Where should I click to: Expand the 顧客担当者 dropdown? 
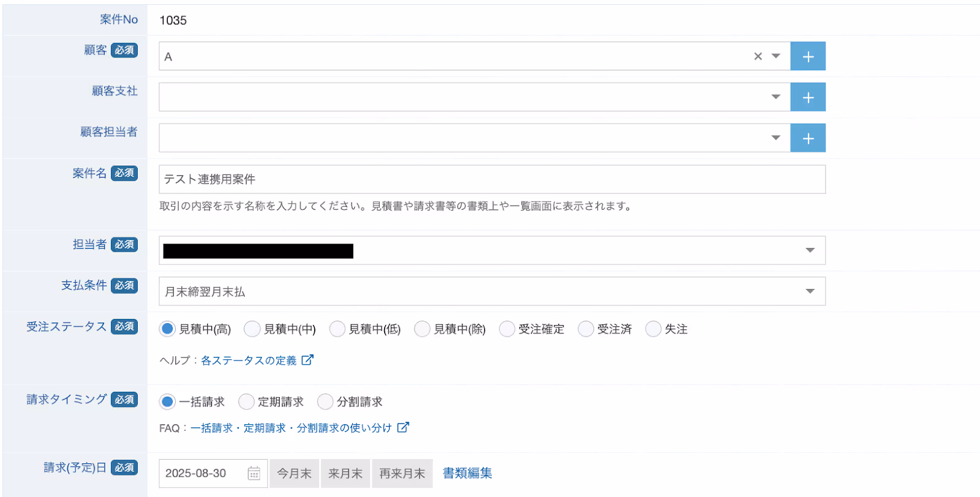776,138
